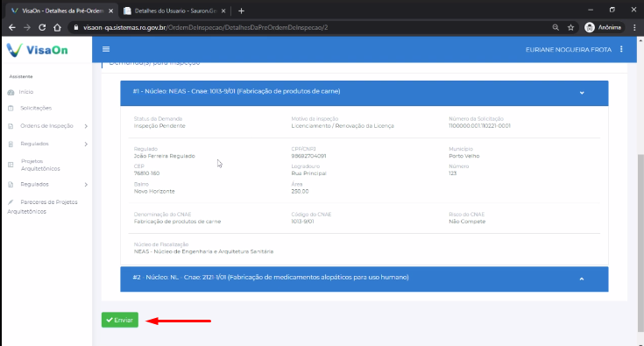Viewport: 644px width, 346px height.
Task: Click the VisaOn logo
Action: [37, 50]
